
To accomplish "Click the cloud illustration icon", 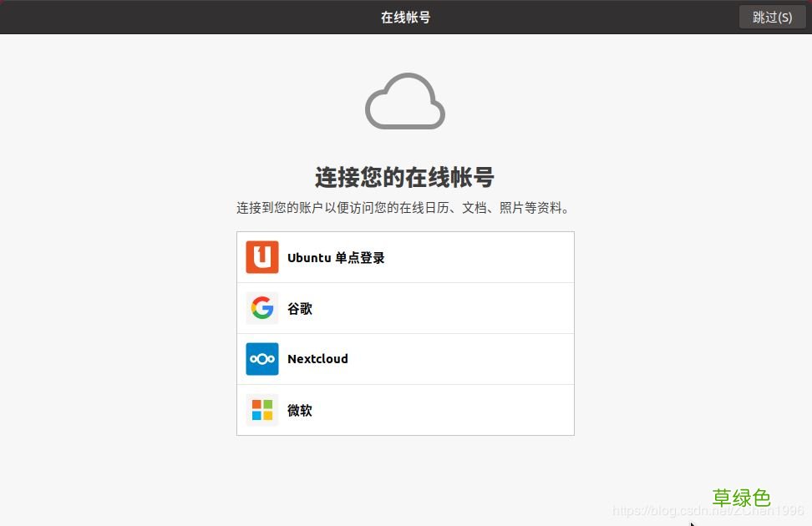I will point(405,100).
